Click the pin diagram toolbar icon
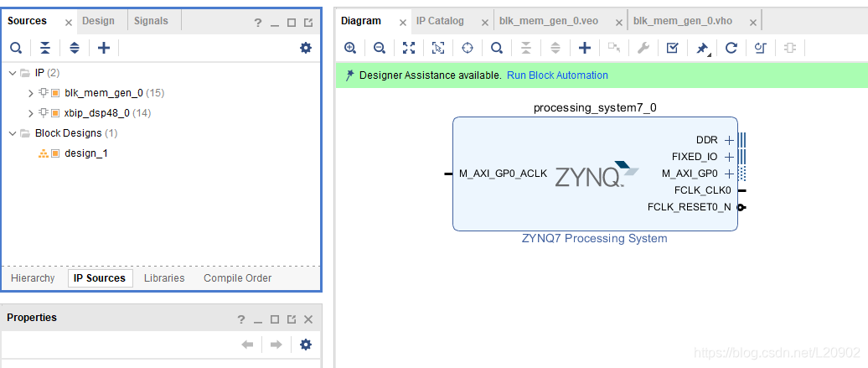Viewport: 868px width, 368px height. (x=702, y=49)
